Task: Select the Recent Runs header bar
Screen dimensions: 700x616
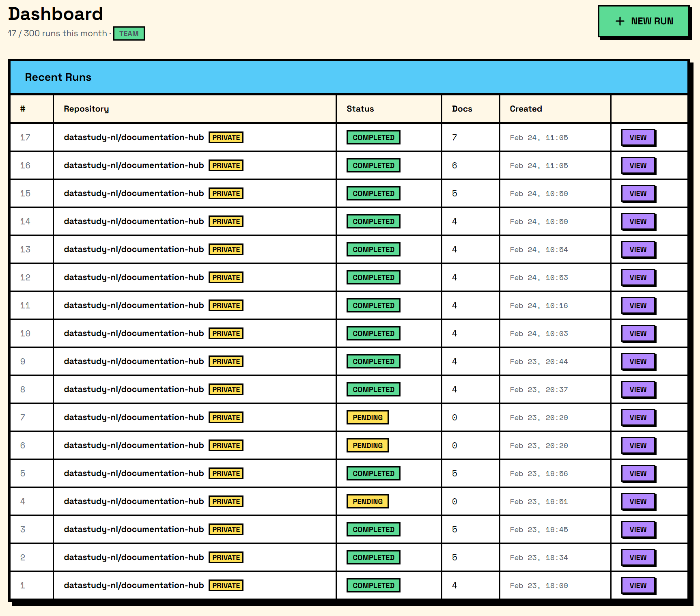Action: [58, 77]
